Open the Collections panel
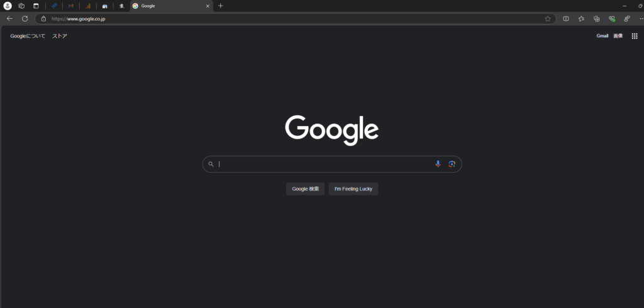 [596, 19]
